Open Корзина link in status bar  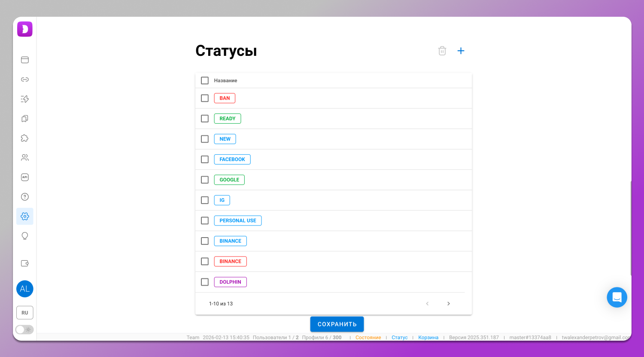[x=428, y=337]
